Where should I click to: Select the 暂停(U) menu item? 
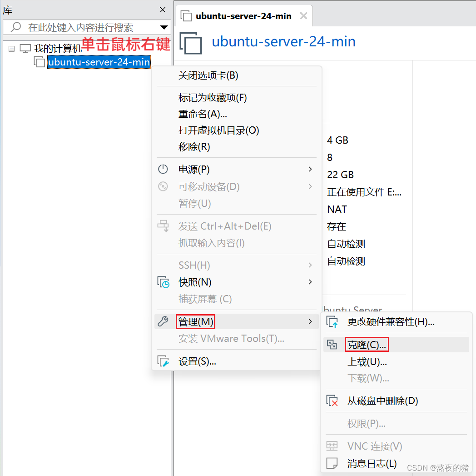click(237, 203)
